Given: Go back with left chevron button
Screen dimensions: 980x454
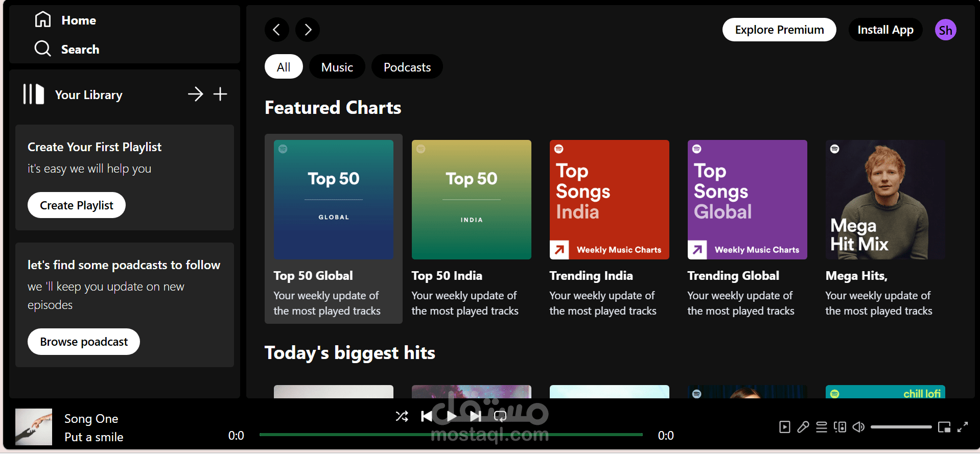Looking at the screenshot, I should click(x=277, y=30).
